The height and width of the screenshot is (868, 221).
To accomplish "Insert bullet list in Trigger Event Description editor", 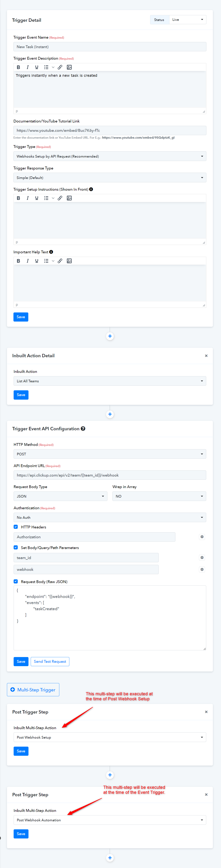I will click(46, 67).
